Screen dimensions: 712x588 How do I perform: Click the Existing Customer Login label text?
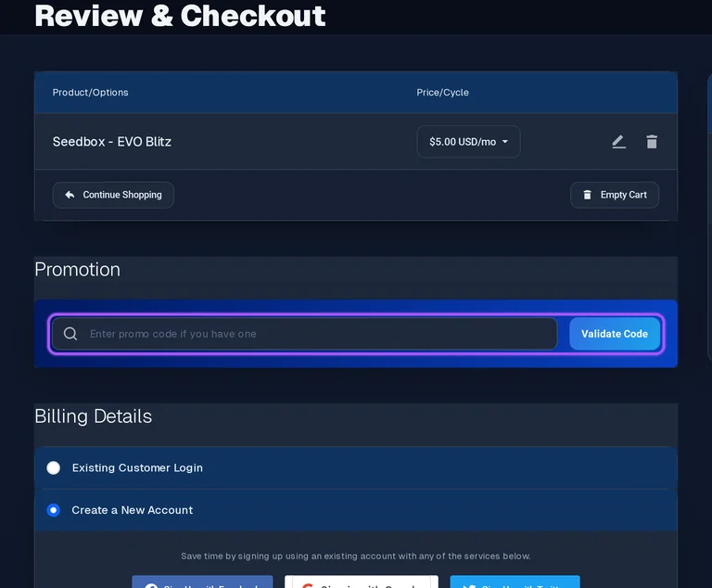(137, 467)
